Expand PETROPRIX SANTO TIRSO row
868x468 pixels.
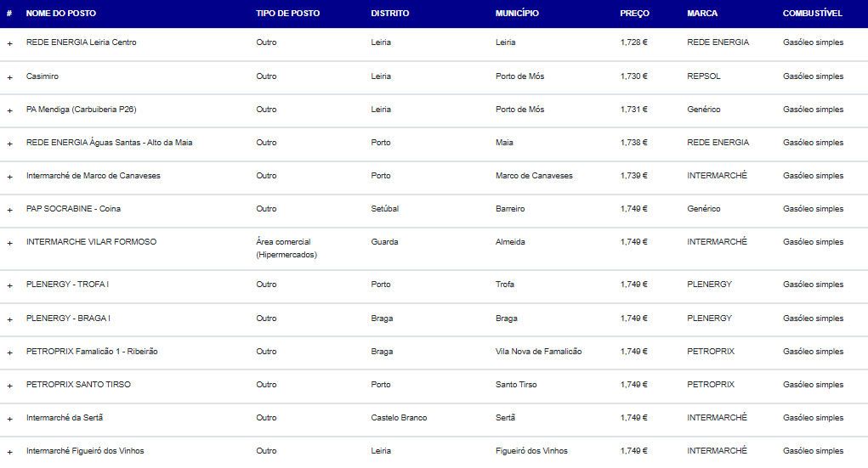[x=9, y=386]
